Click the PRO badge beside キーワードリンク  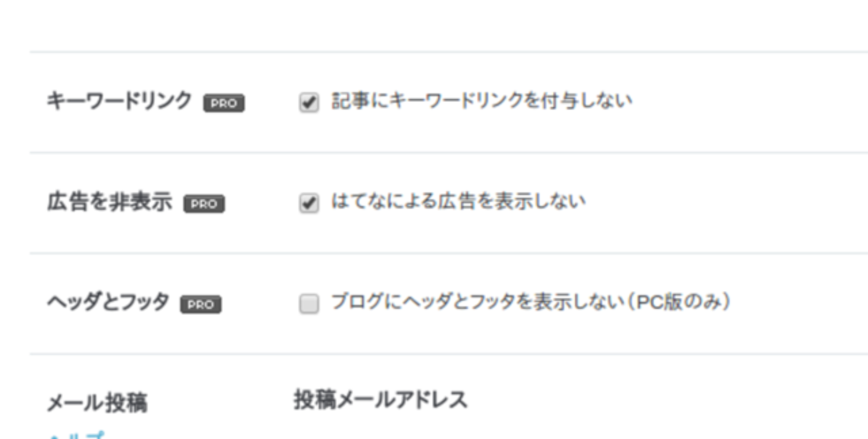click(x=224, y=103)
